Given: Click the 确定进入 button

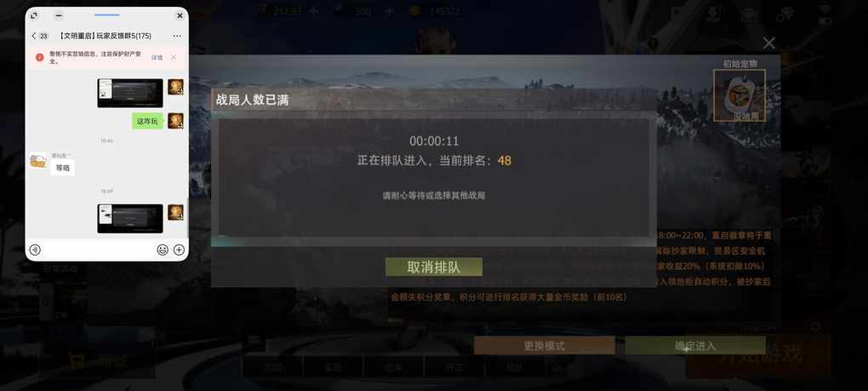Looking at the screenshot, I should [695, 346].
